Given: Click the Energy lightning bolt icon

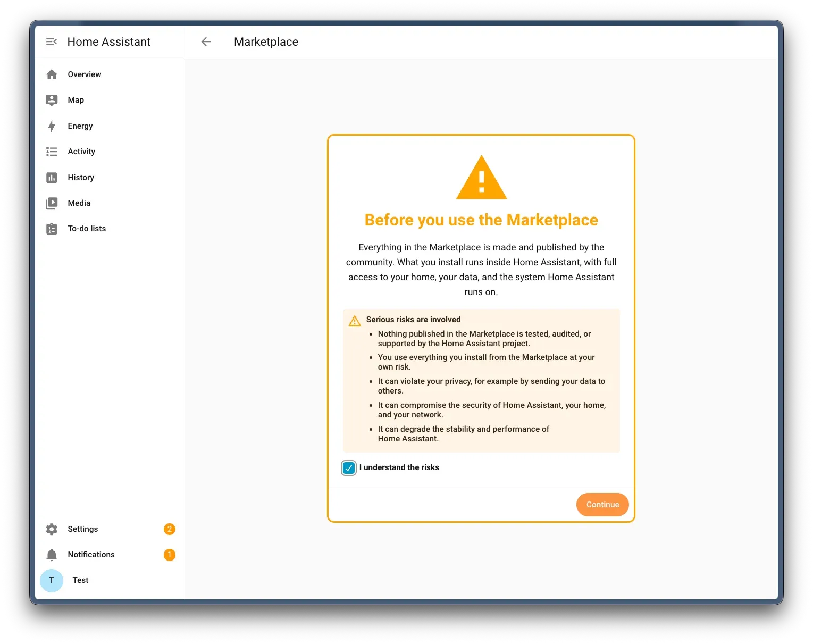Looking at the screenshot, I should (x=52, y=126).
